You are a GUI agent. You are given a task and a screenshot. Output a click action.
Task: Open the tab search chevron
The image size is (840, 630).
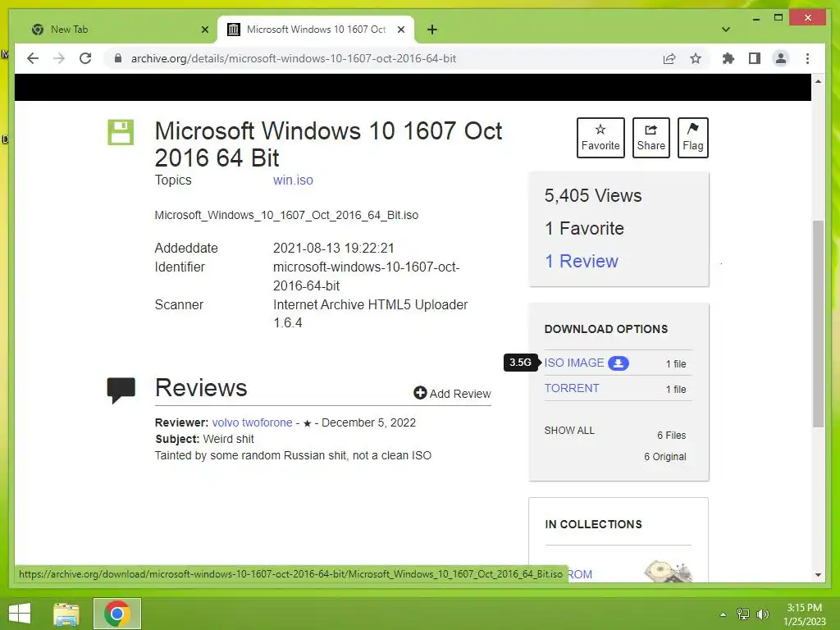click(x=726, y=30)
